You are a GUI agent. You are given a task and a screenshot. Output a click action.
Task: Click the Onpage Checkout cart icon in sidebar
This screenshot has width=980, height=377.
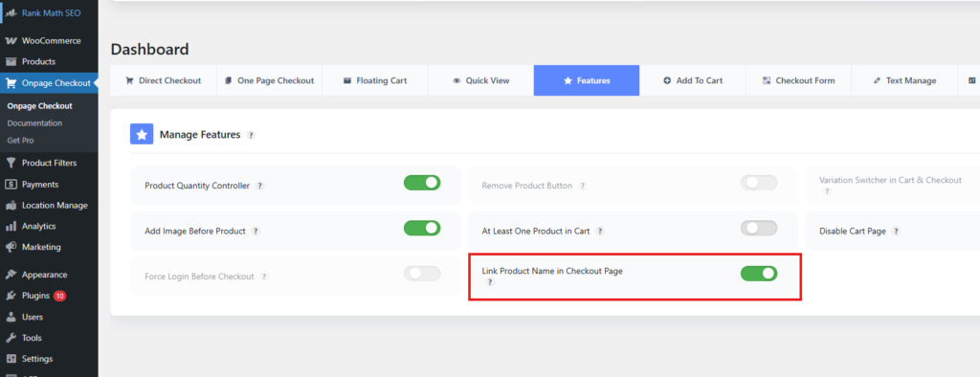point(11,83)
